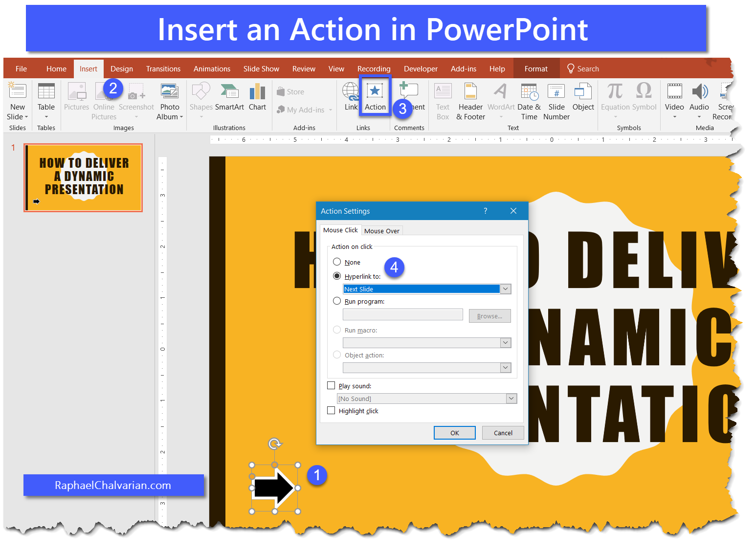This screenshot has width=756, height=556.
Task: Click the Action star icon
Action: [375, 90]
